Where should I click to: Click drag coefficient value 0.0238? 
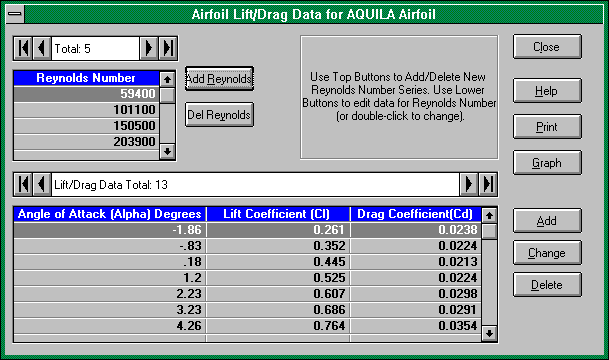click(x=416, y=230)
